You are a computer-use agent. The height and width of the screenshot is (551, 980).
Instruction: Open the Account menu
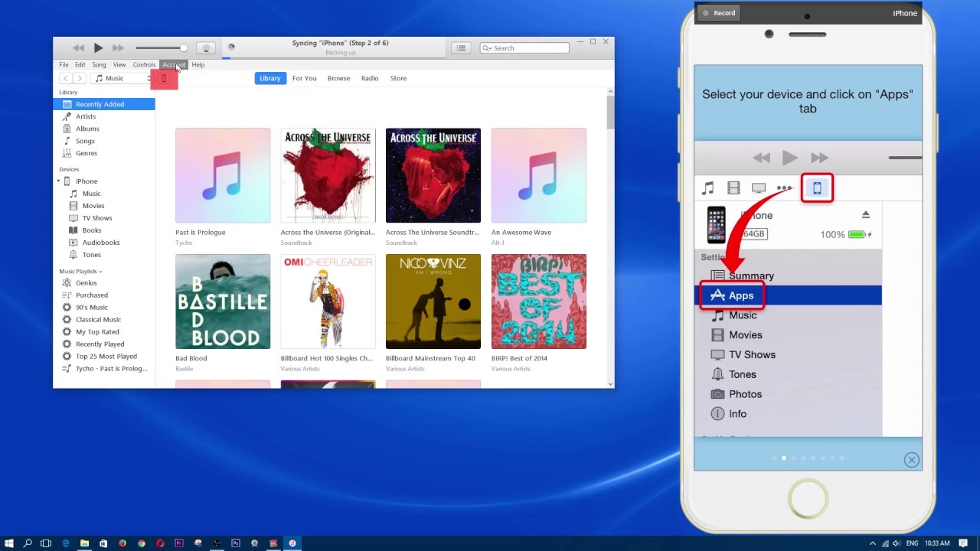click(x=174, y=65)
